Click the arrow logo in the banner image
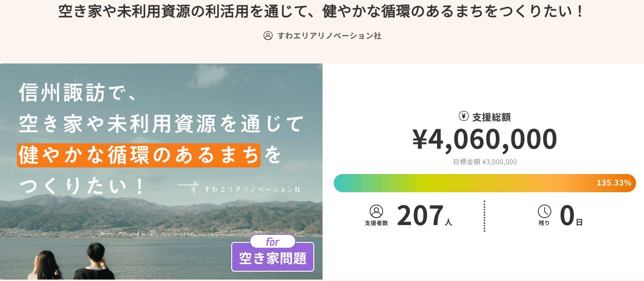 tap(189, 186)
